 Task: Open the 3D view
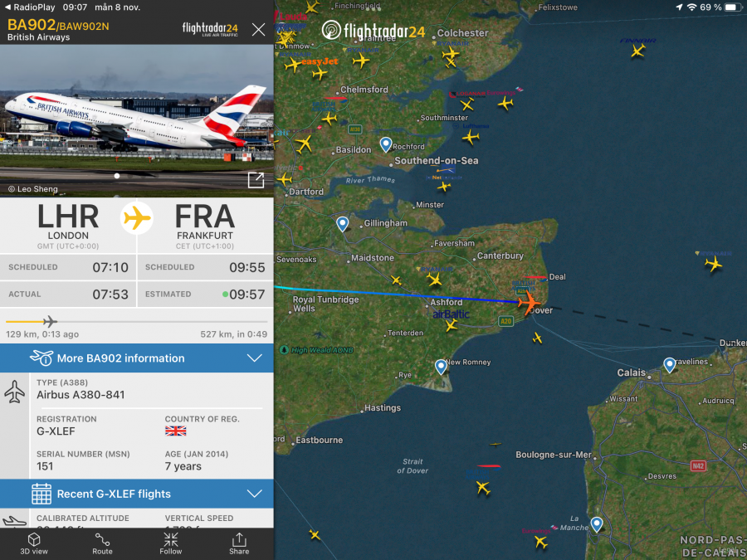pos(34,543)
